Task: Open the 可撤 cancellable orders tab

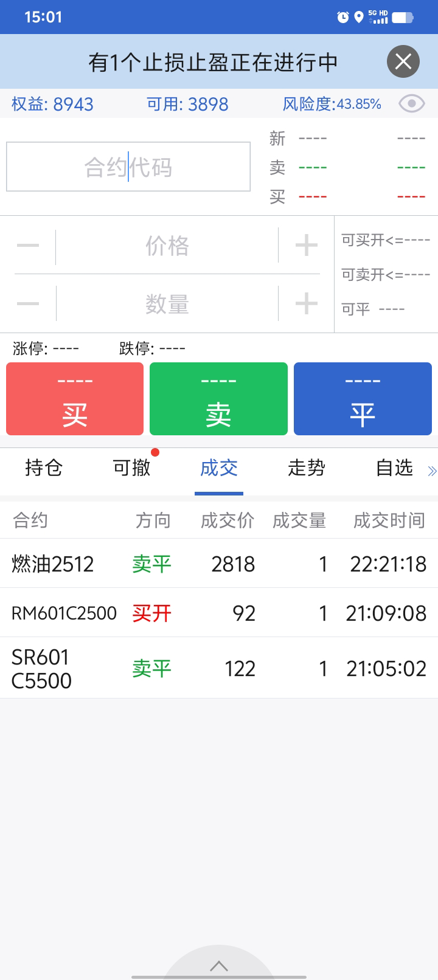Action: (131, 468)
